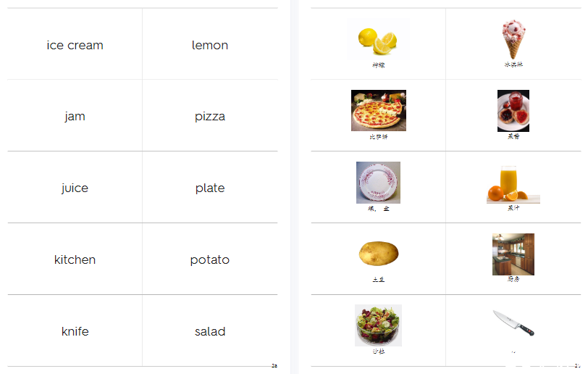The image size is (588, 374).
Task: Select the "kitchen" word cell
Action: tap(75, 259)
